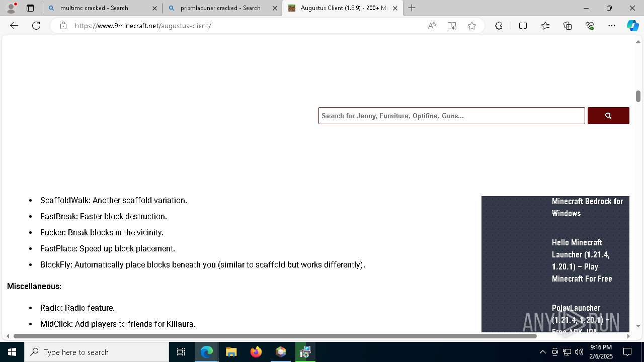This screenshot has height=362, width=644.
Task: Toggle Split screen icon
Action: 523,26
